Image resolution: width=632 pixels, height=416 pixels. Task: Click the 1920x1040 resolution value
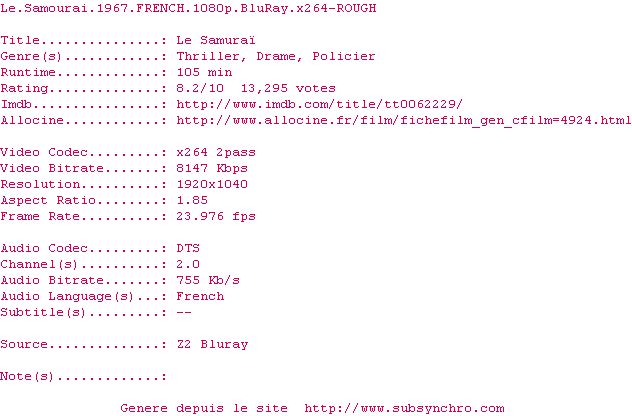coord(212,184)
